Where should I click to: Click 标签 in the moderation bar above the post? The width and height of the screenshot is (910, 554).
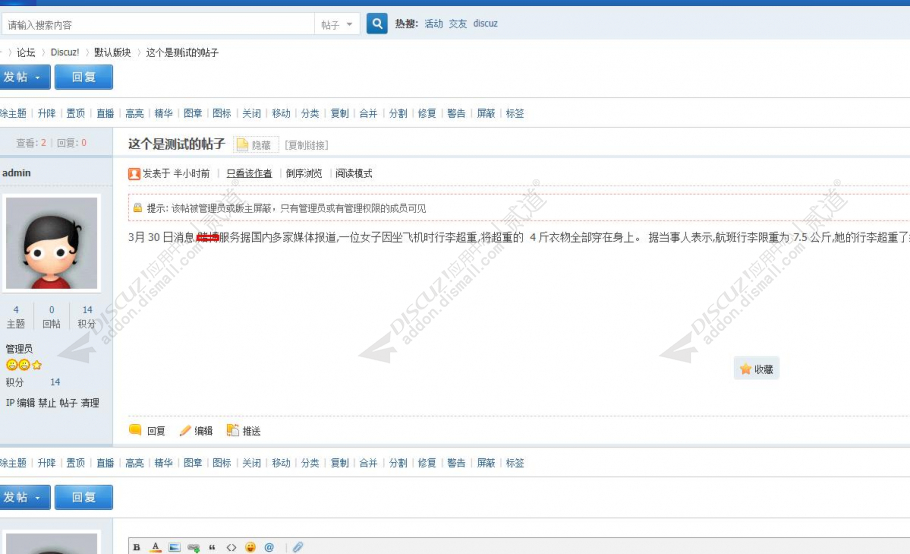(515, 113)
